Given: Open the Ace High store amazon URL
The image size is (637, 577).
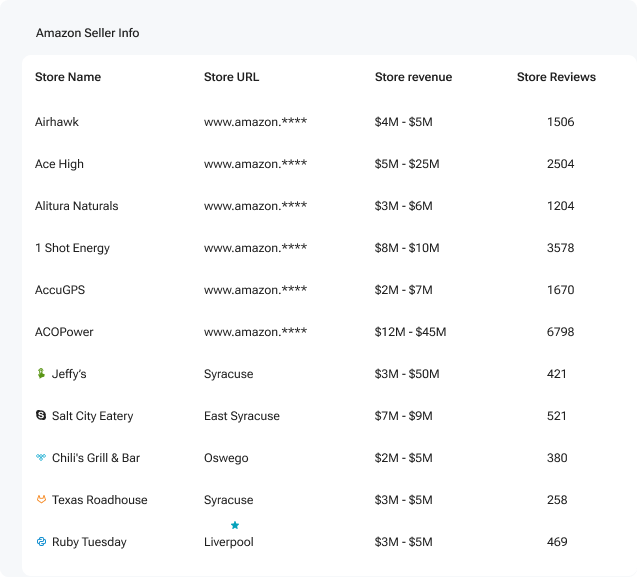Looking at the screenshot, I should click(255, 164).
